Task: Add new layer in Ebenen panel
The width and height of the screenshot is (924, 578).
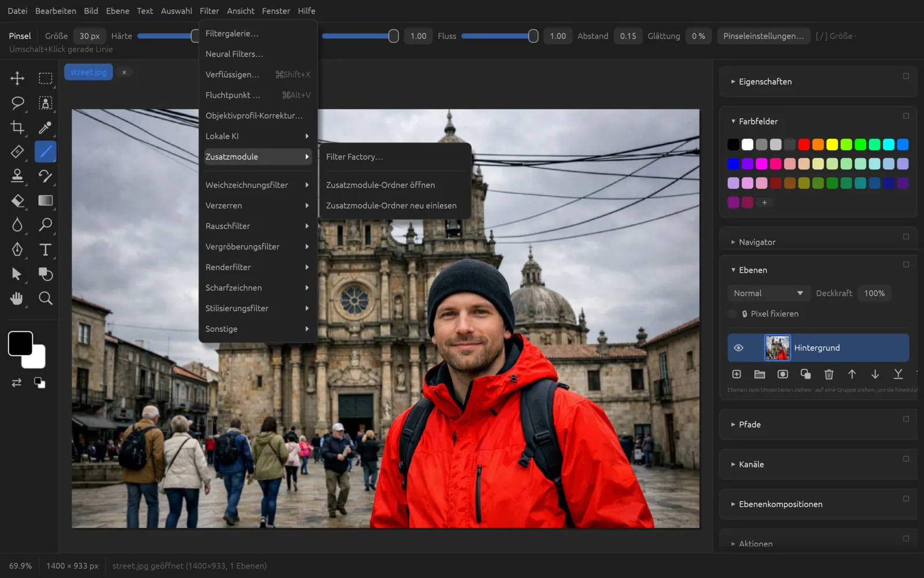Action: [736, 374]
